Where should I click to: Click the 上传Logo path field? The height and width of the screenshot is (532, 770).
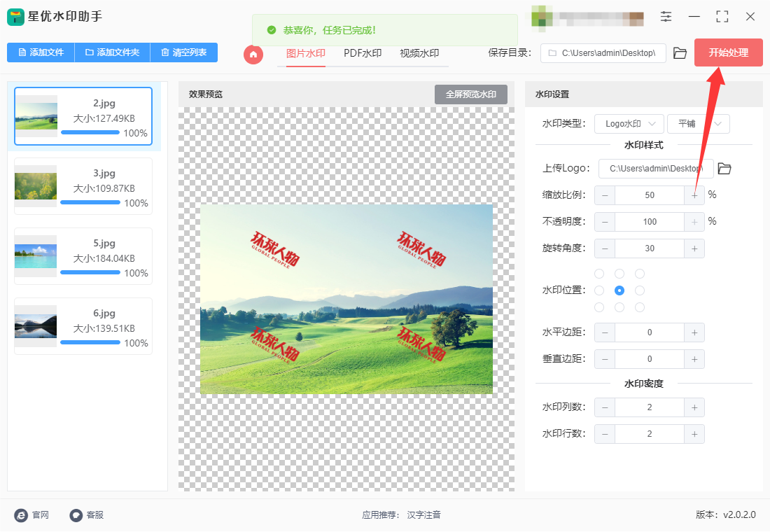coord(656,169)
